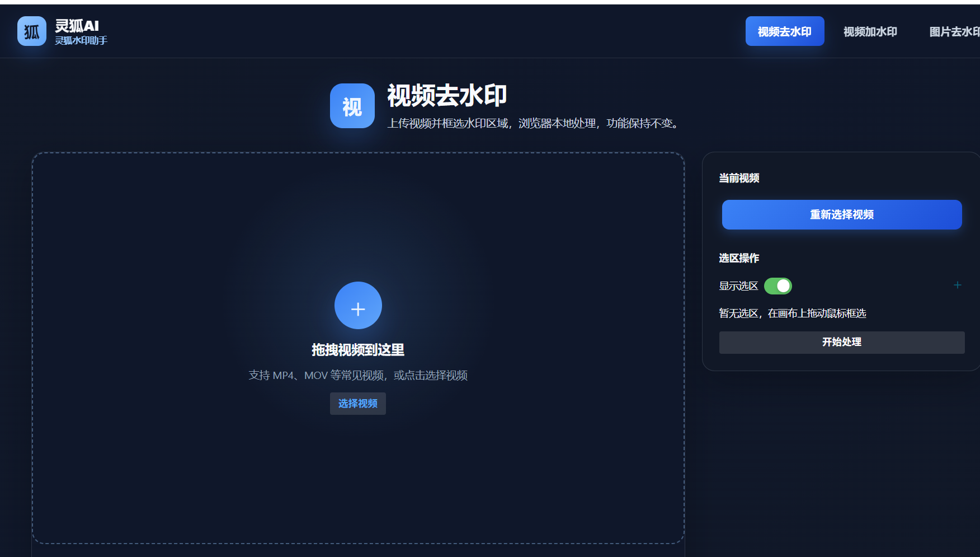The image size is (980, 557).
Task: Click the round plus upload icon
Action: 358,305
